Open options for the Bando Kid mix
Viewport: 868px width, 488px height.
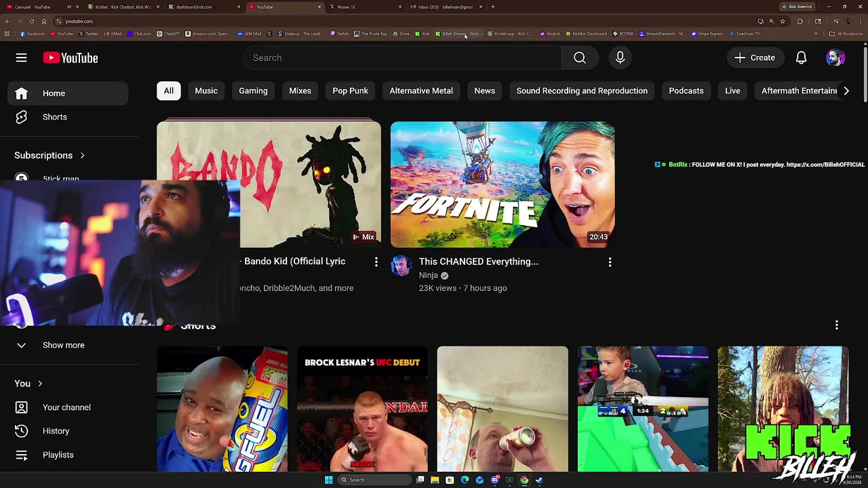click(376, 262)
